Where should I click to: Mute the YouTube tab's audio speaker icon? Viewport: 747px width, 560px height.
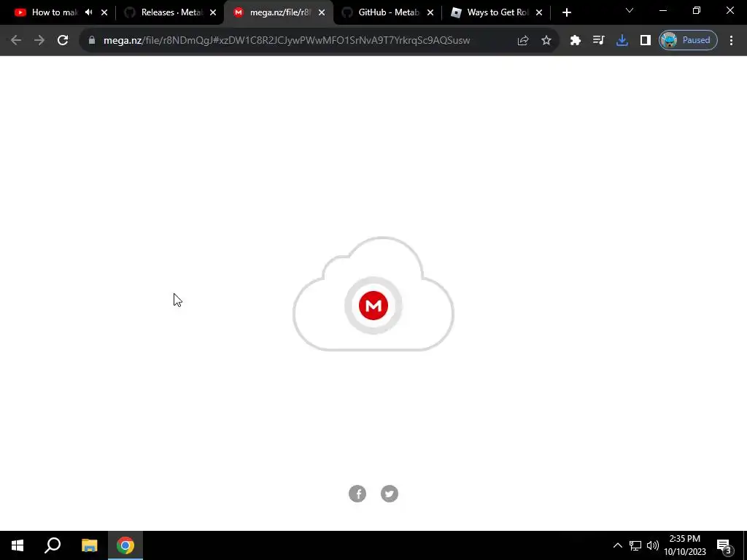[x=88, y=12]
